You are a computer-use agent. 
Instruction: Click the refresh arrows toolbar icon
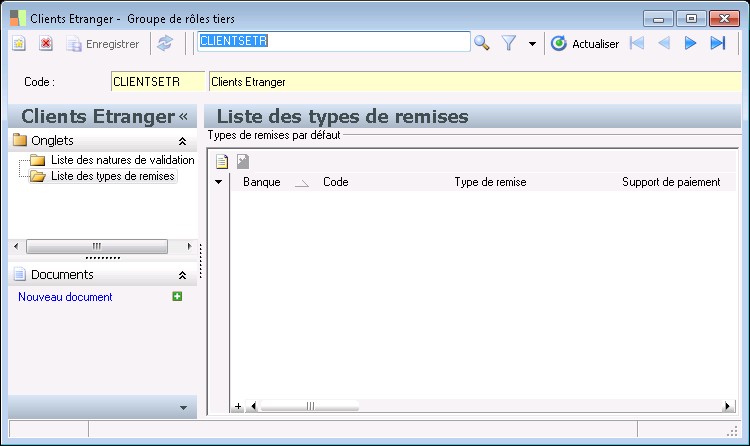[x=165, y=44]
